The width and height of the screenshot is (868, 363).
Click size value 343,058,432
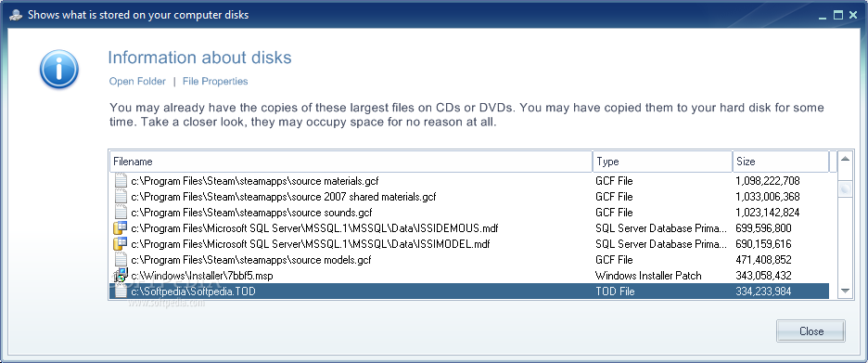764,276
